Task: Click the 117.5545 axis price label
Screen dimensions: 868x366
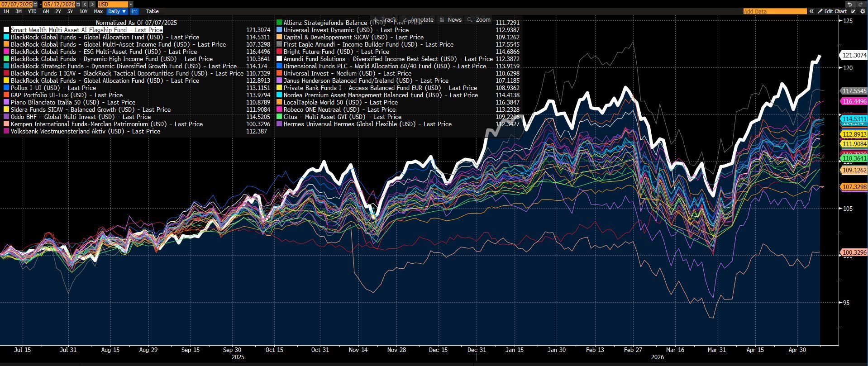Action: click(854, 91)
